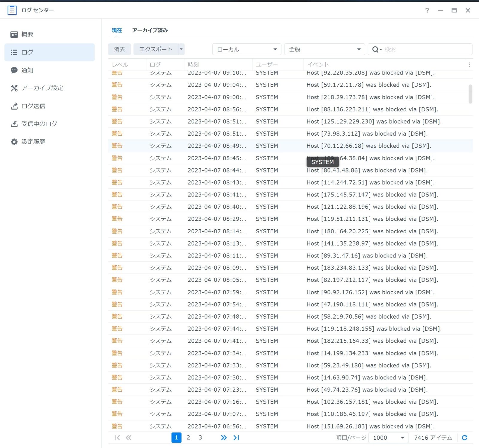Open Archive Settings (アーカイブ設定) icon
The image size is (479, 448).
[14, 88]
